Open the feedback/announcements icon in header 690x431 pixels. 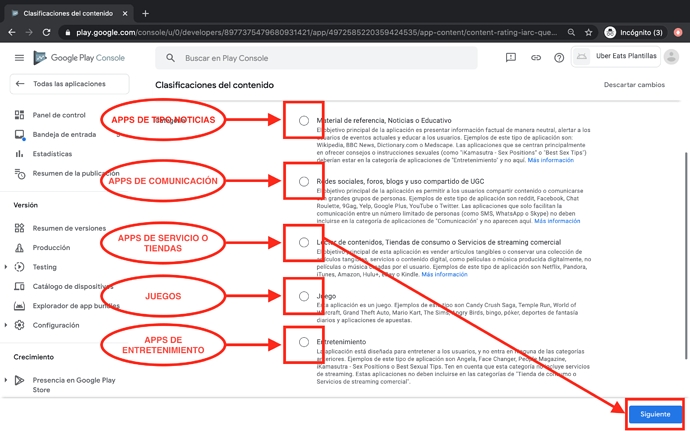(511, 58)
